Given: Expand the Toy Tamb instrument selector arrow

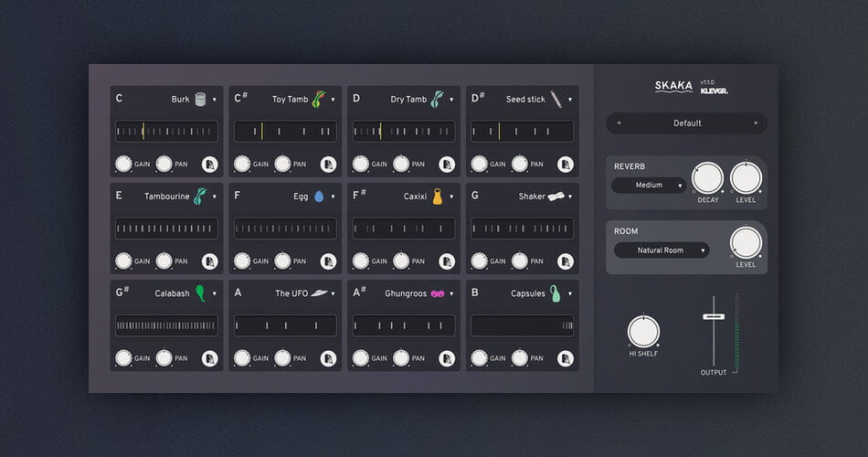Looking at the screenshot, I should [x=333, y=100].
